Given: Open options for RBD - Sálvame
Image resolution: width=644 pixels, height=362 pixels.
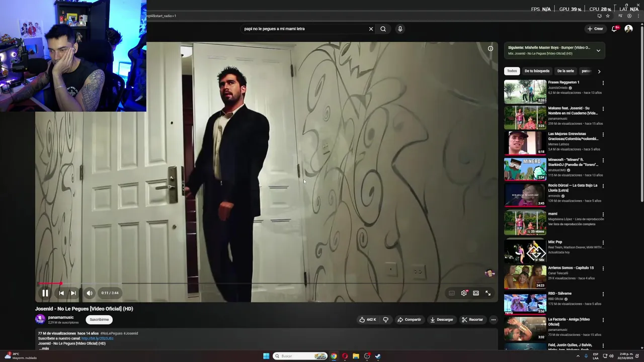Looking at the screenshot, I should pyautogui.click(x=603, y=294).
